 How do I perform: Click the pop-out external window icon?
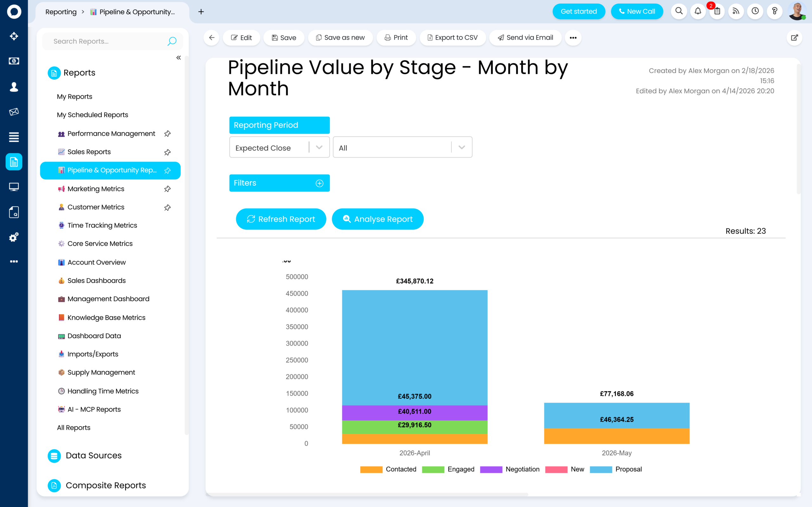tap(794, 38)
